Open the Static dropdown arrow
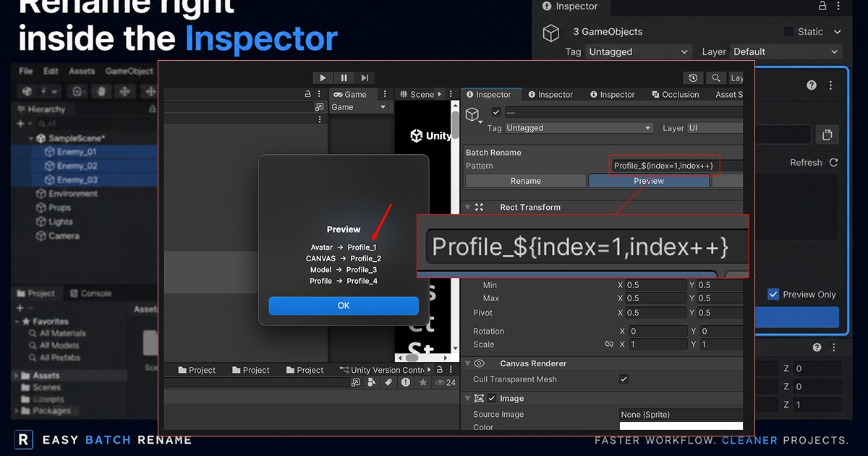The height and width of the screenshot is (456, 868). [838, 32]
